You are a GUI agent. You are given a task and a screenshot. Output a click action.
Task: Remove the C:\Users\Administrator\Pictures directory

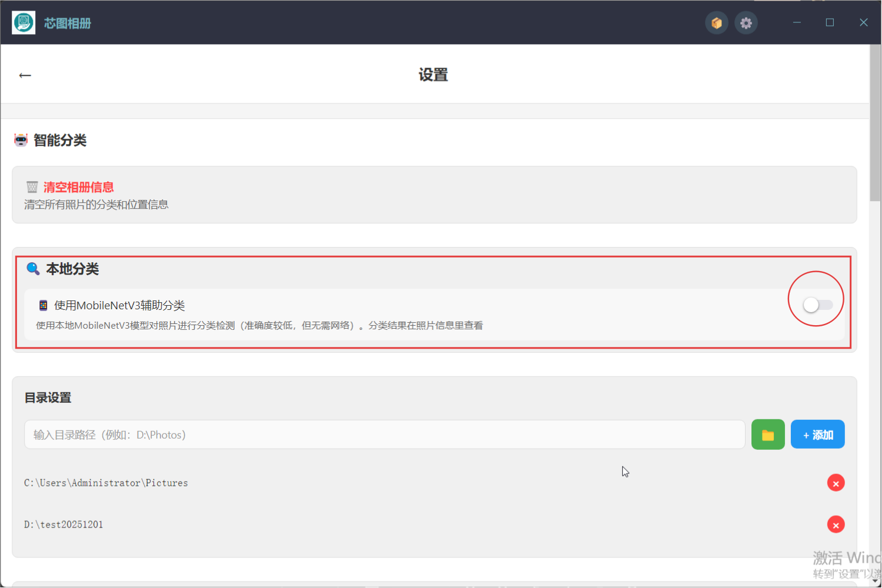click(836, 483)
